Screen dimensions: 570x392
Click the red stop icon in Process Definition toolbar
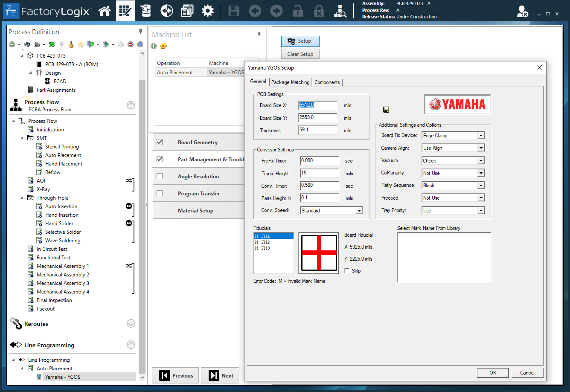(x=131, y=44)
